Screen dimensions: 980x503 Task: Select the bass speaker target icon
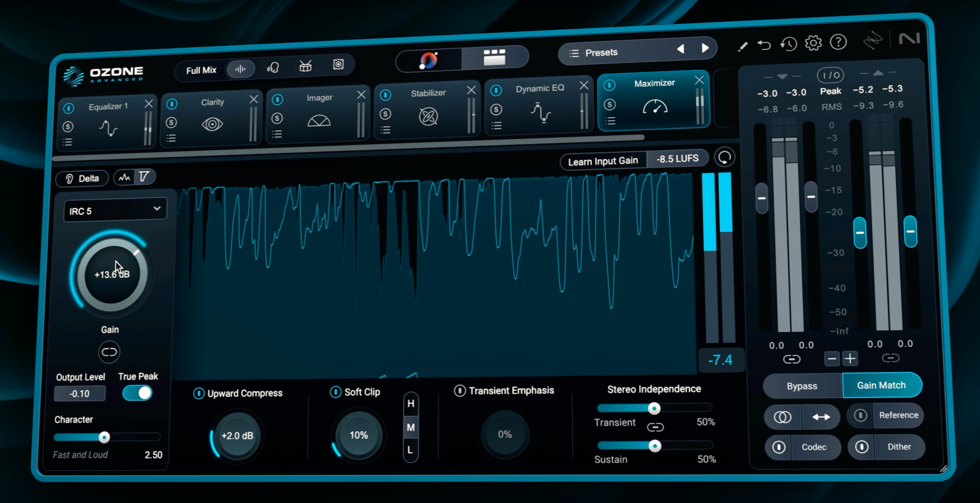point(338,64)
